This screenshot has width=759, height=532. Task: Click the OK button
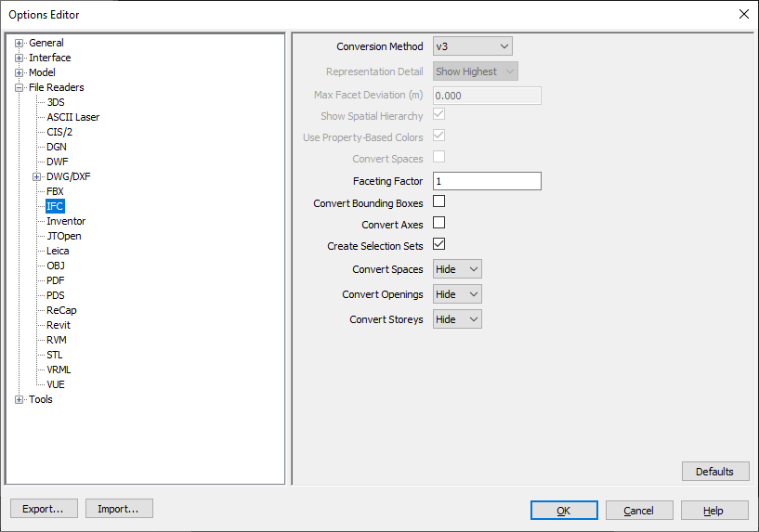coord(564,511)
